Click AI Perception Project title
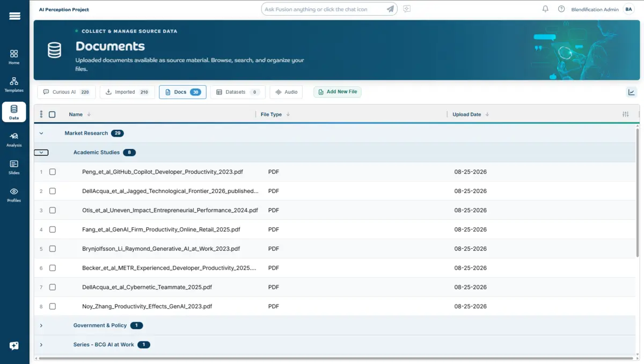Viewport: 644px width, 364px height. [64, 10]
